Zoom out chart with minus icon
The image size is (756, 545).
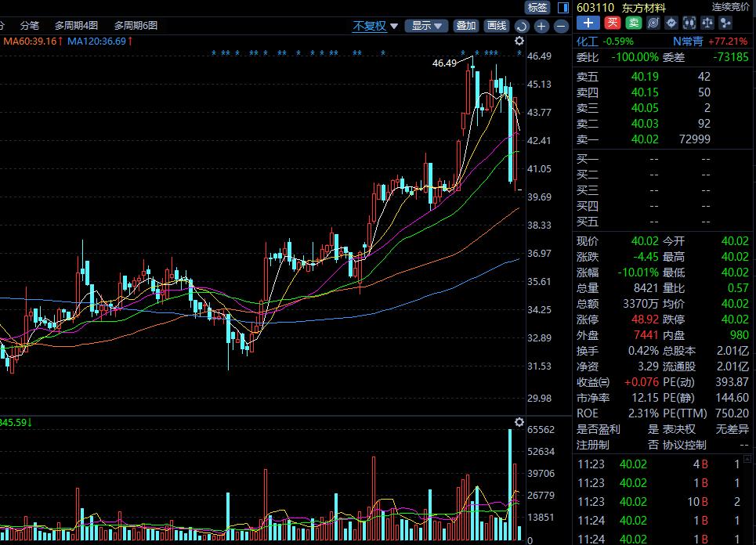point(561,26)
